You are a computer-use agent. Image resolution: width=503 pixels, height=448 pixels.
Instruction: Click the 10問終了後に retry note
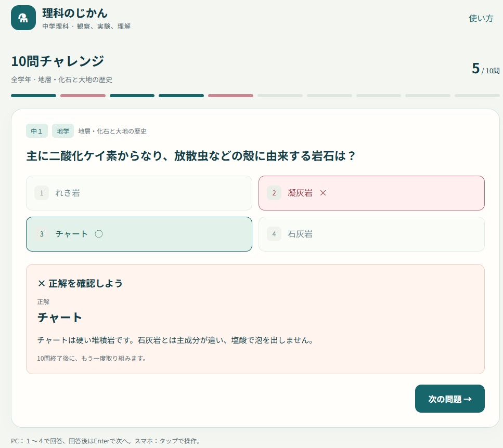point(92,358)
